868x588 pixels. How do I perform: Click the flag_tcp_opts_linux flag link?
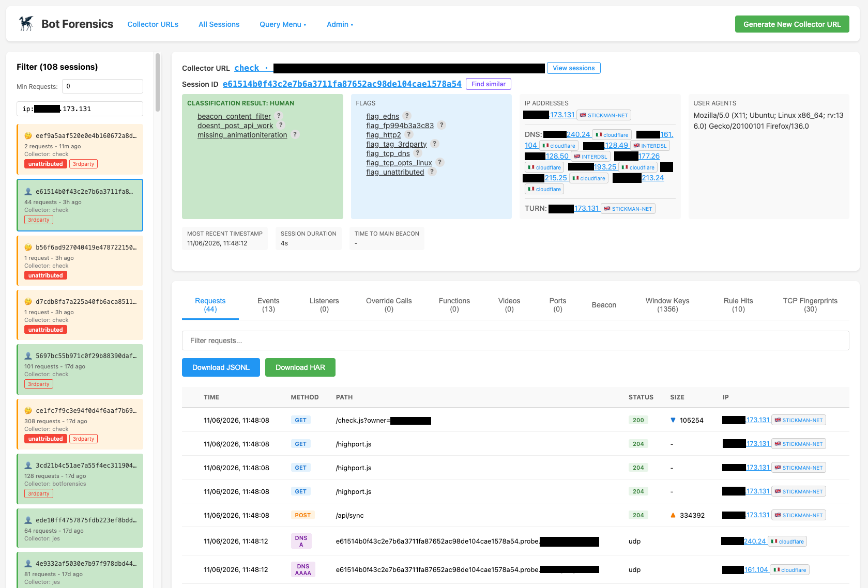point(399,163)
